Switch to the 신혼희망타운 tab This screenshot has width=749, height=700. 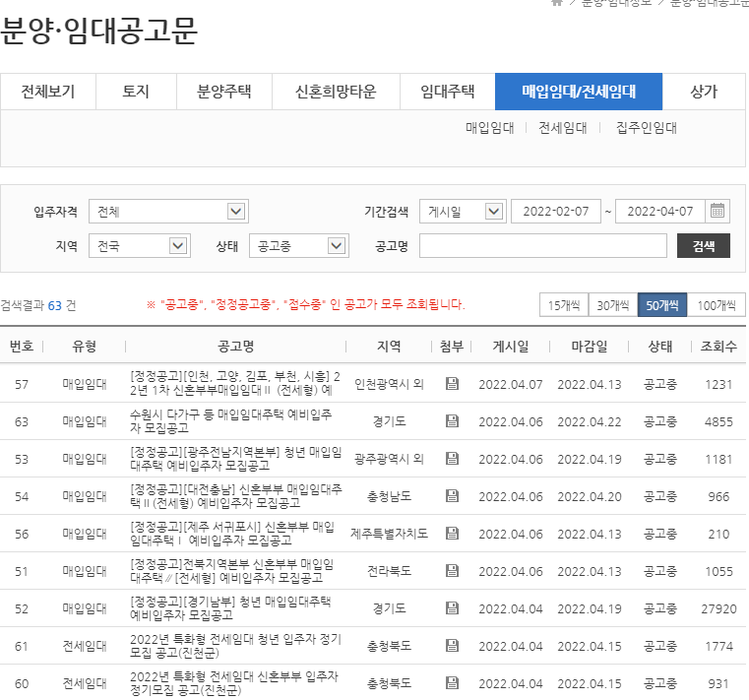[336, 92]
